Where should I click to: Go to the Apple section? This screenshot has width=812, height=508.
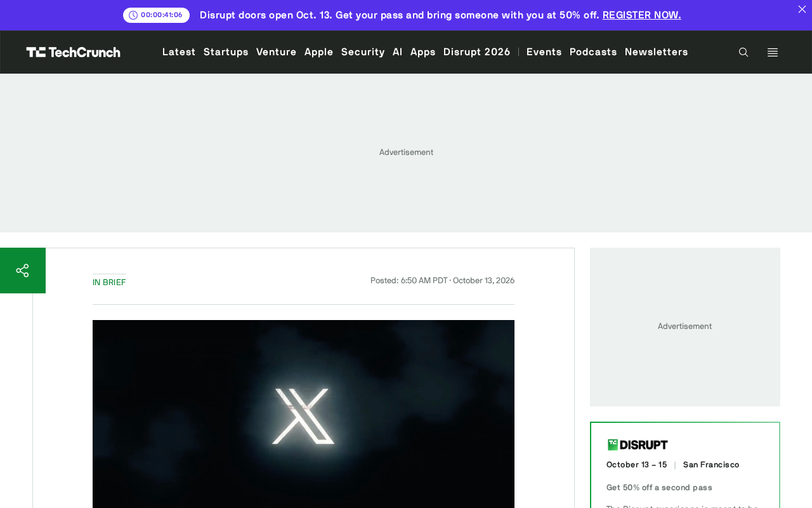click(319, 52)
